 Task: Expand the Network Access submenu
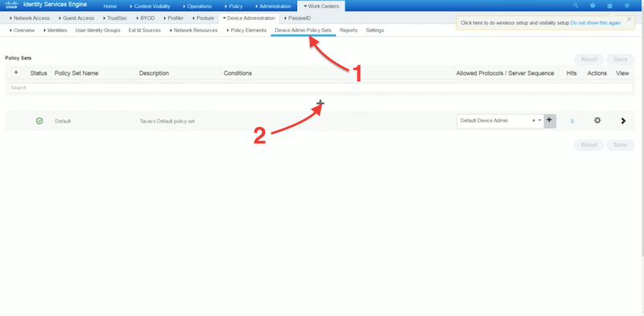coord(30,18)
